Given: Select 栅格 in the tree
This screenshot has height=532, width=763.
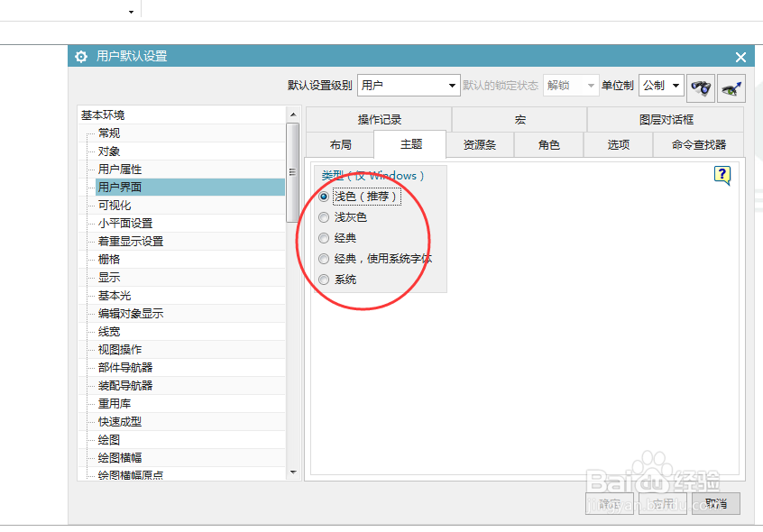Looking at the screenshot, I should [x=109, y=259].
